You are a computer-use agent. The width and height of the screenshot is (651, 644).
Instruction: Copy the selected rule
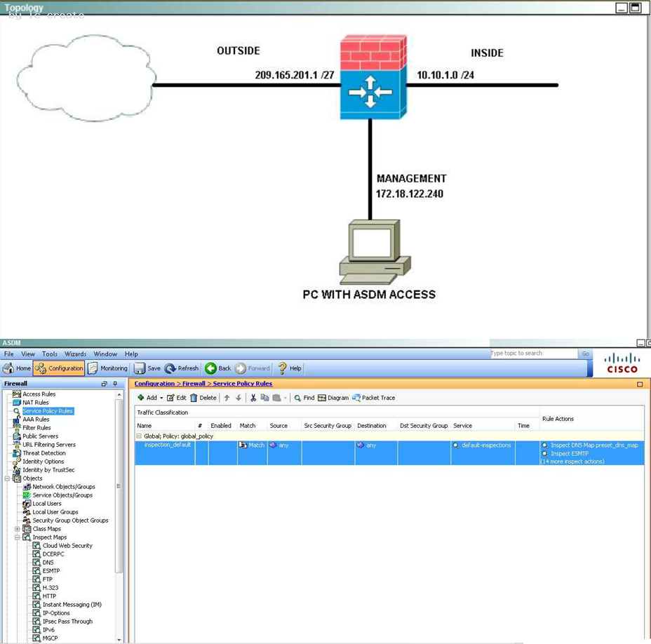coord(264,398)
